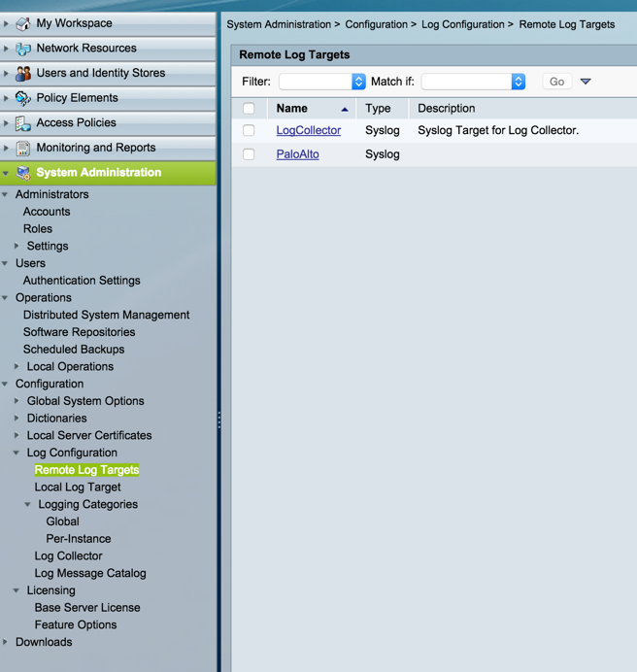Open Distributed System Management
The image size is (637, 672).
pos(106,315)
